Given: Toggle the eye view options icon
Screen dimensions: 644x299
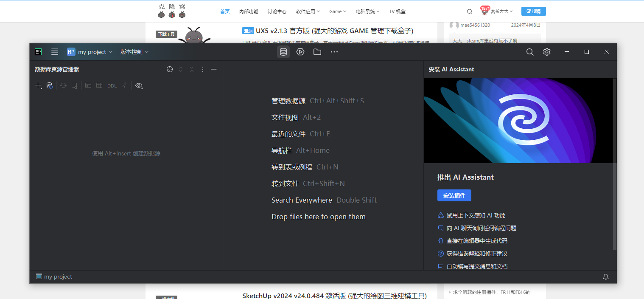Looking at the screenshot, I should pyautogui.click(x=139, y=85).
